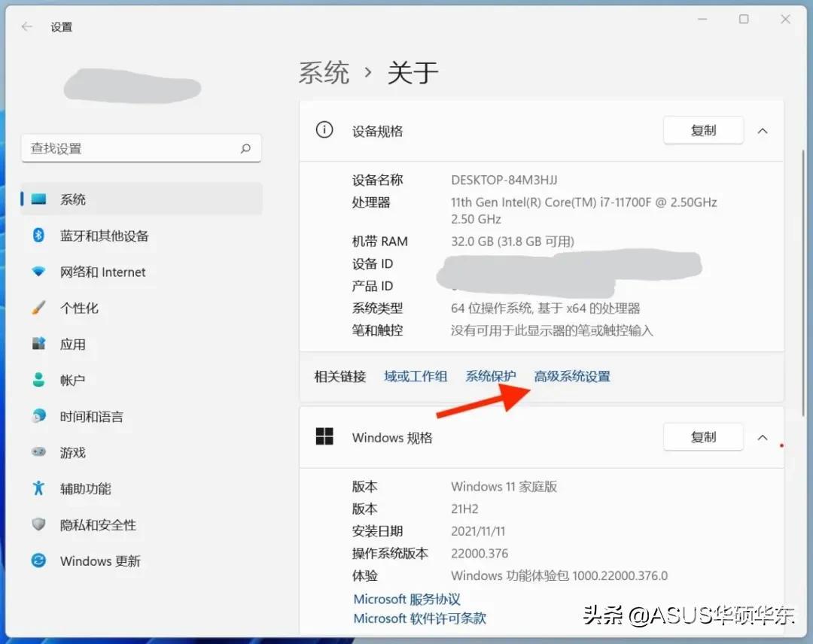
Task: Copy the Windows specifications
Action: pyautogui.click(x=703, y=438)
